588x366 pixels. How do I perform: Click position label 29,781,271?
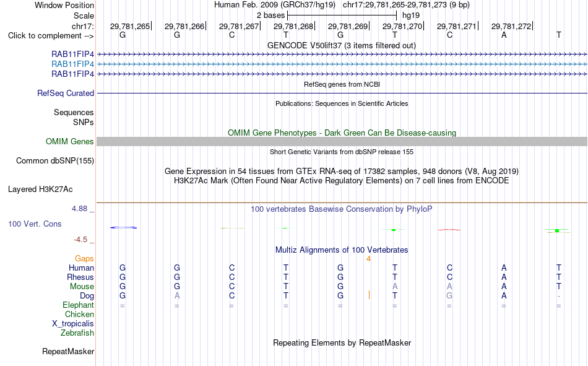pos(456,26)
